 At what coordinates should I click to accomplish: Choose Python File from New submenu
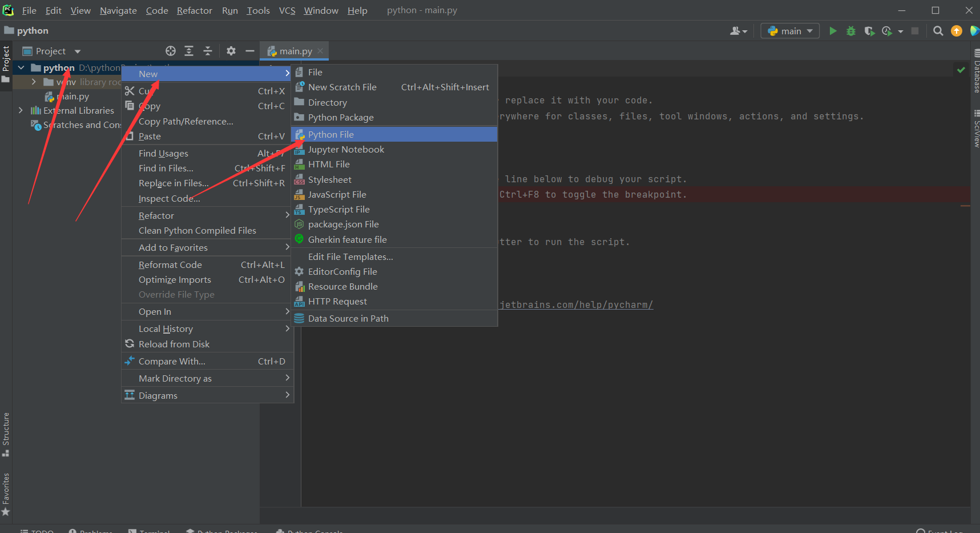coord(394,134)
